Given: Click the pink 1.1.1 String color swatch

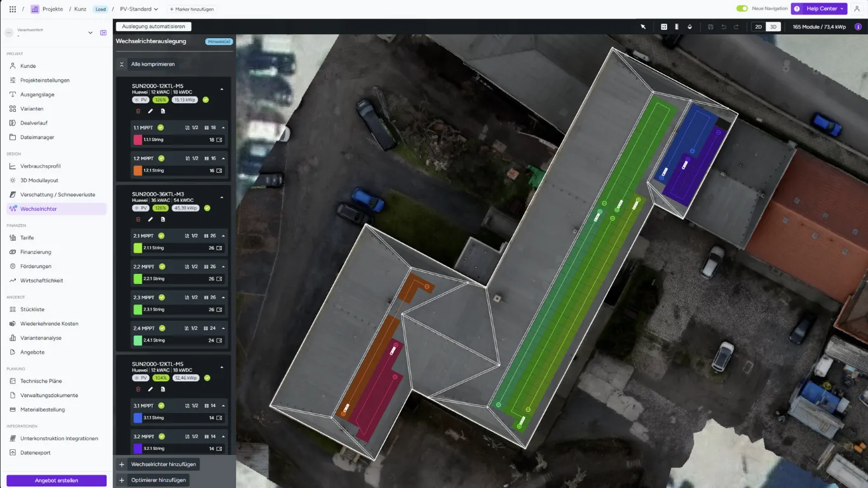Looking at the screenshot, I should [x=138, y=140].
